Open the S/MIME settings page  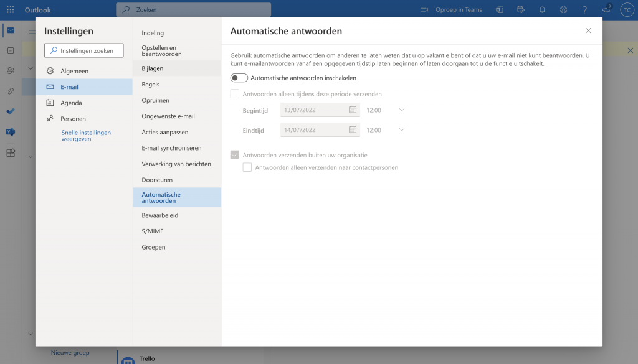click(x=177, y=231)
